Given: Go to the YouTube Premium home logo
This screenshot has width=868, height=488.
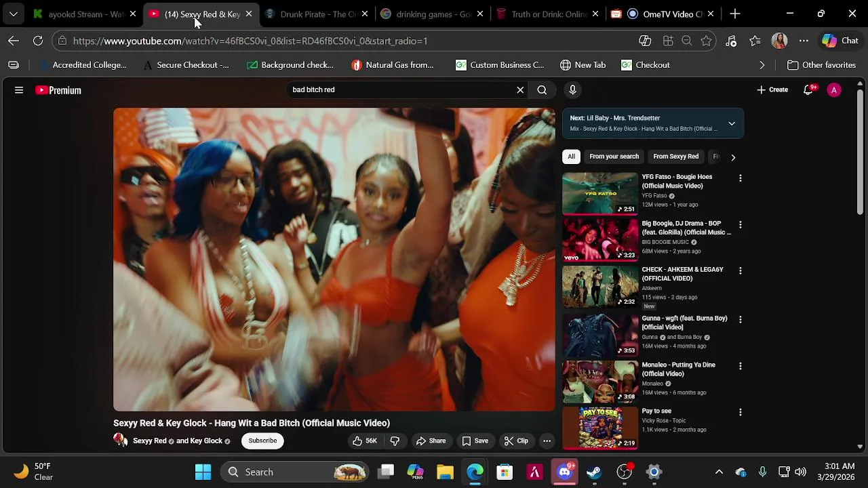Looking at the screenshot, I should coord(58,90).
